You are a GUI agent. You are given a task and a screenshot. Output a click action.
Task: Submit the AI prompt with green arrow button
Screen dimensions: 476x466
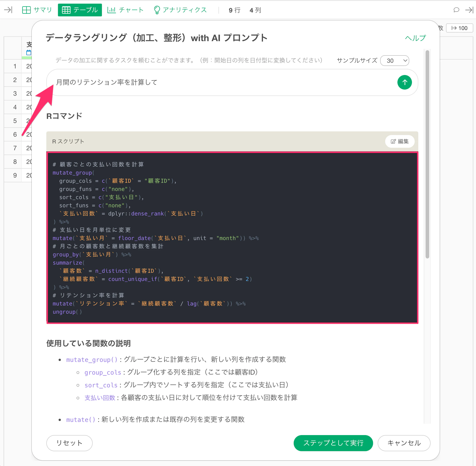pos(404,82)
